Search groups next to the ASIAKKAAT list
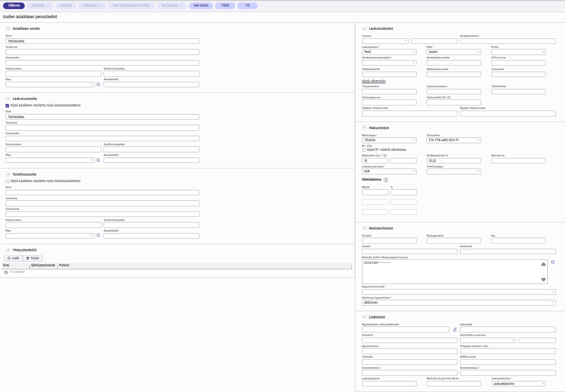 [x=553, y=262]
